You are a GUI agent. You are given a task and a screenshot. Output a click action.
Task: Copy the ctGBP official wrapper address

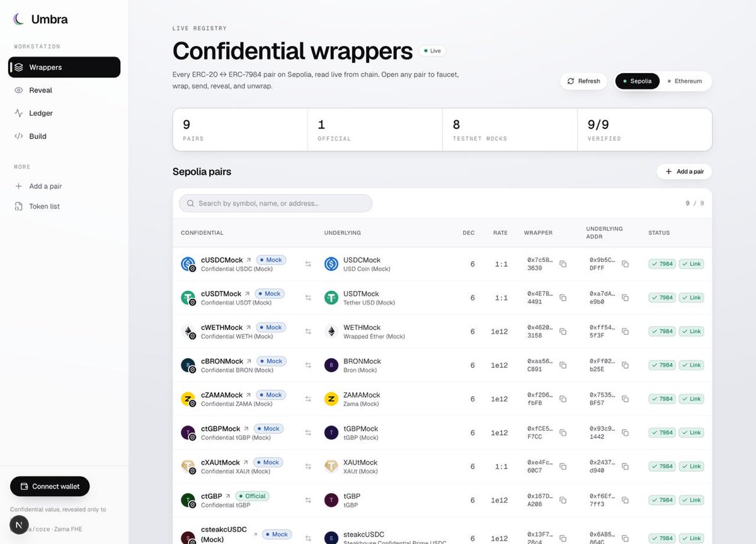point(563,501)
